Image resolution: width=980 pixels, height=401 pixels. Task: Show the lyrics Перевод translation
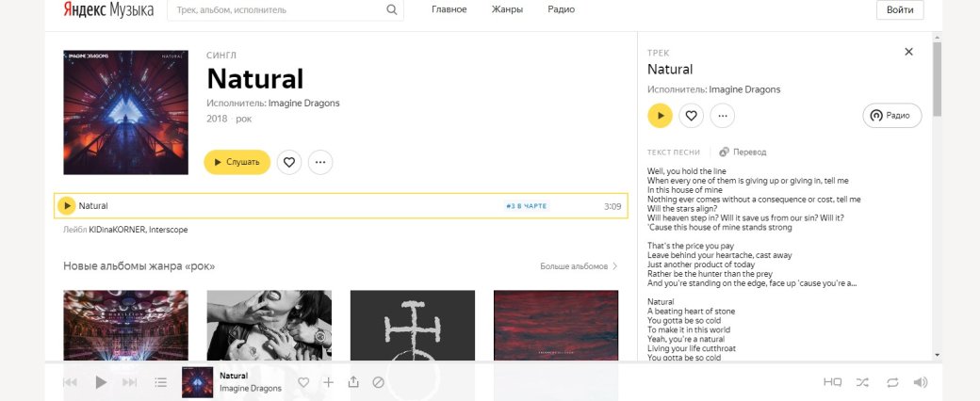743,152
